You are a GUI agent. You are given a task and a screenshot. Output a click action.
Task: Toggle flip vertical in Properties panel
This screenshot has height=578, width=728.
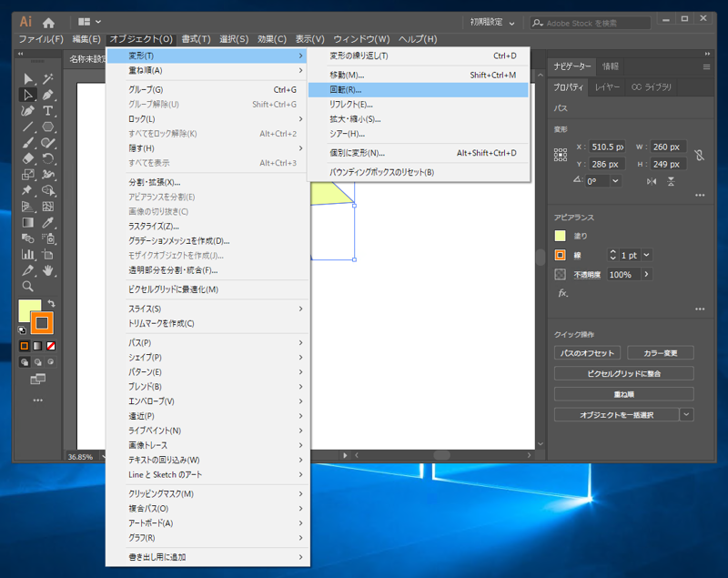coord(671,181)
